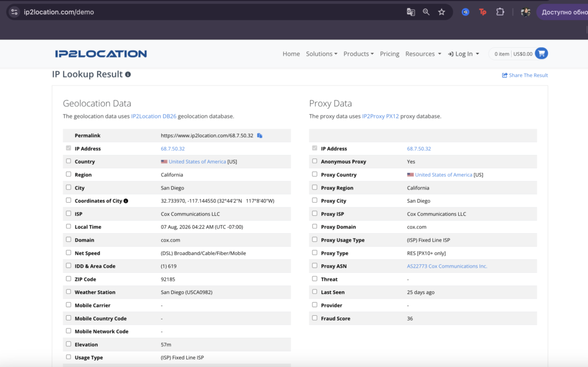The height and width of the screenshot is (367, 588).
Task: Click the address bar URL ip2location.com/demo
Action: (59, 12)
